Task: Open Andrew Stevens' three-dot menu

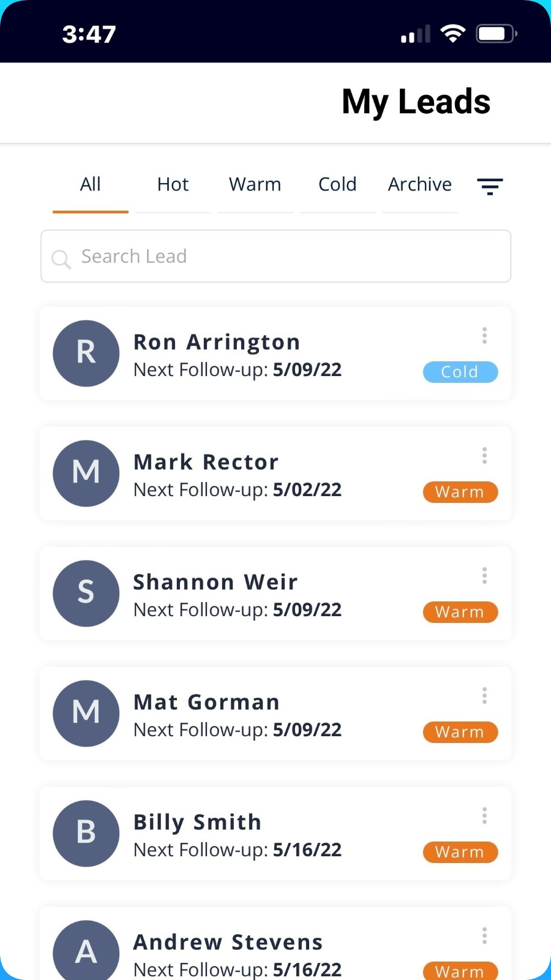Action: coord(484,935)
